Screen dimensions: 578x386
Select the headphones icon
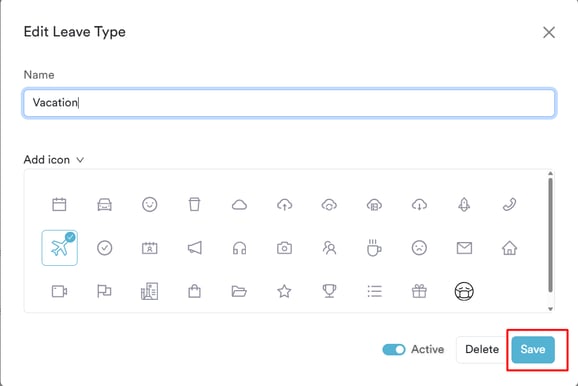[x=240, y=248]
